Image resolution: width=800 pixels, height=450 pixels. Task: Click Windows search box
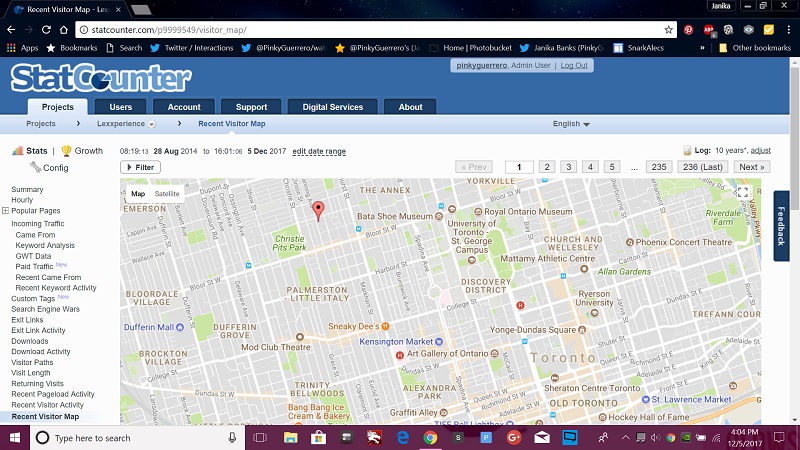pyautogui.click(x=138, y=438)
